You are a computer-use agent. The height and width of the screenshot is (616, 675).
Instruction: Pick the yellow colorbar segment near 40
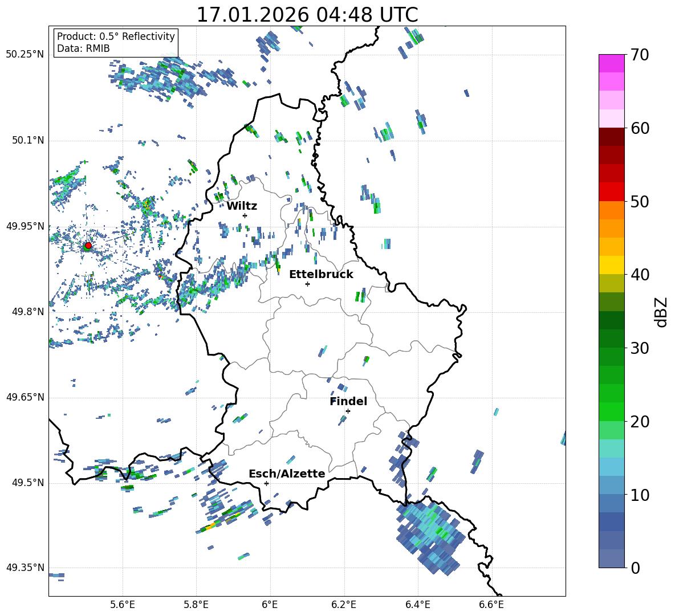(612, 264)
